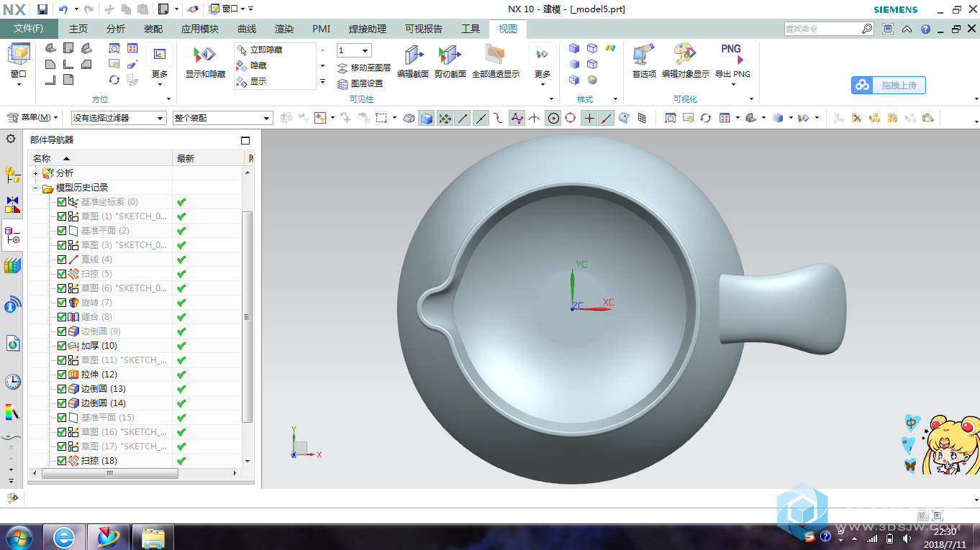Open the Internet Explorer sidebar icon
The image size is (980, 550).
13,344
